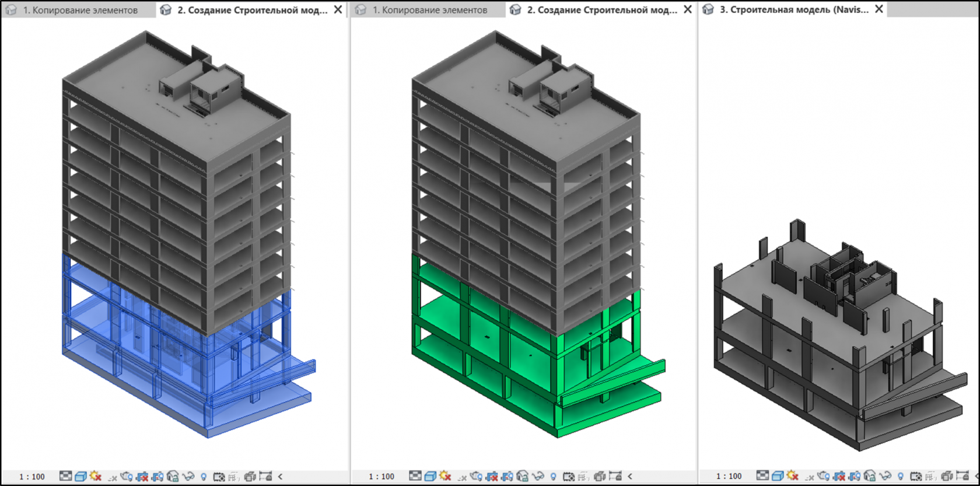Open Rendering dialog teapot in Navis model view
Image resolution: width=980 pixels, height=486 pixels.
[x=823, y=475]
